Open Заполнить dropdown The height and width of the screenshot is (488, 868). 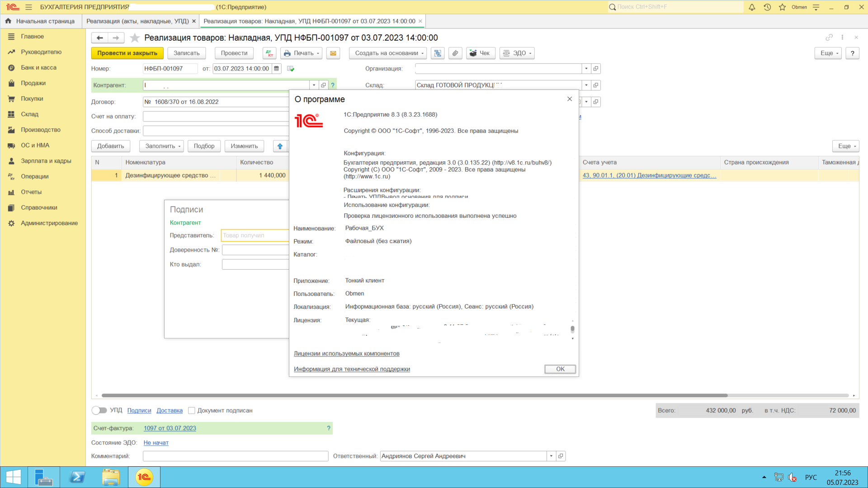pyautogui.click(x=161, y=146)
